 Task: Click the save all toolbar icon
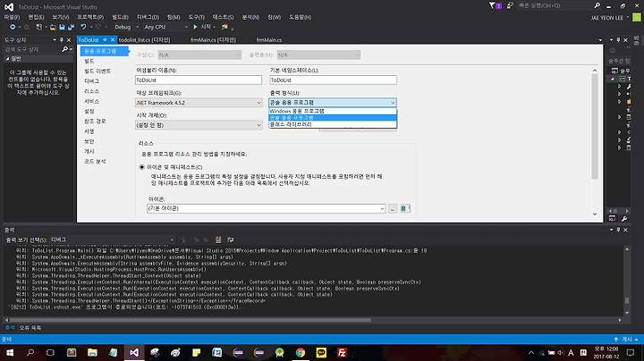tap(71, 27)
